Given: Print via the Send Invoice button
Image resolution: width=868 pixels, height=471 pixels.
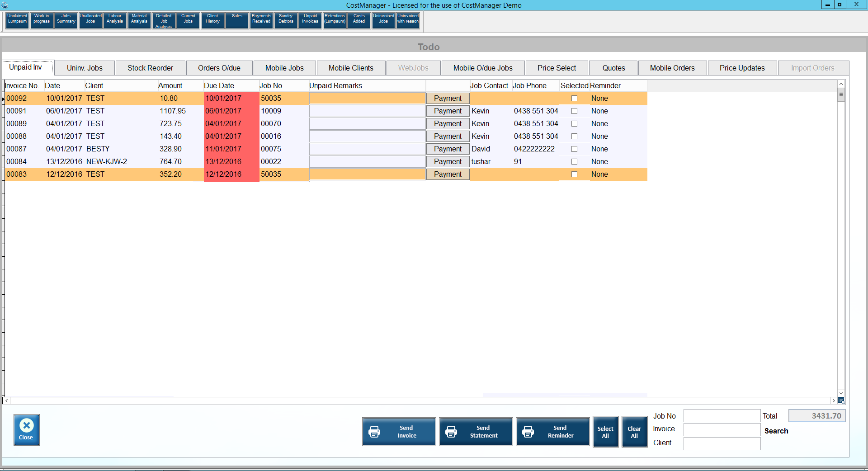Looking at the screenshot, I should coord(399,432).
